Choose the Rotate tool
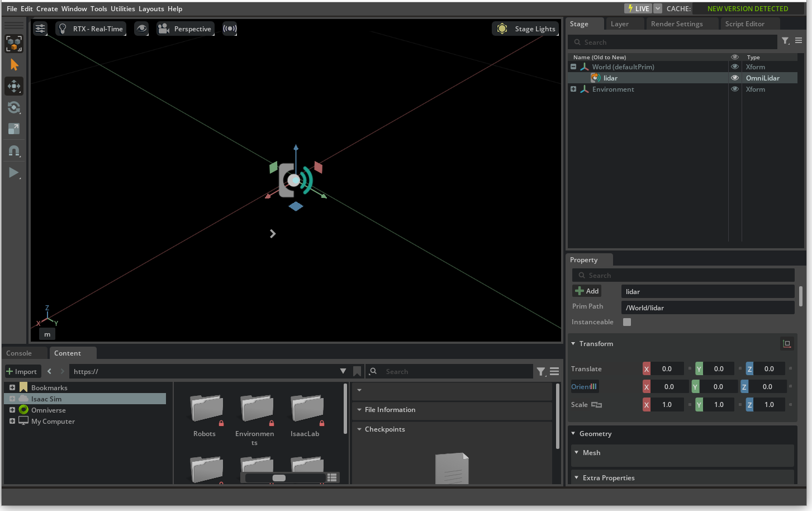Image resolution: width=812 pixels, height=511 pixels. (14, 107)
